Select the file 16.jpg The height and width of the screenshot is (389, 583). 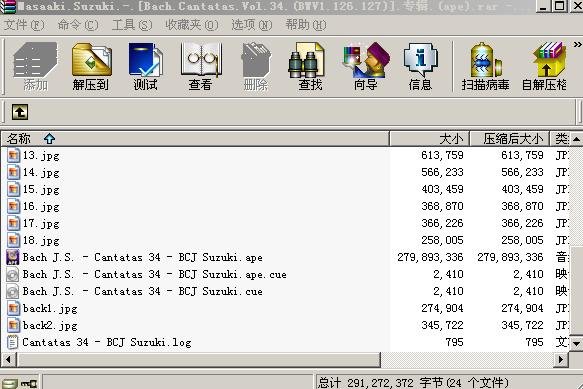(x=41, y=206)
